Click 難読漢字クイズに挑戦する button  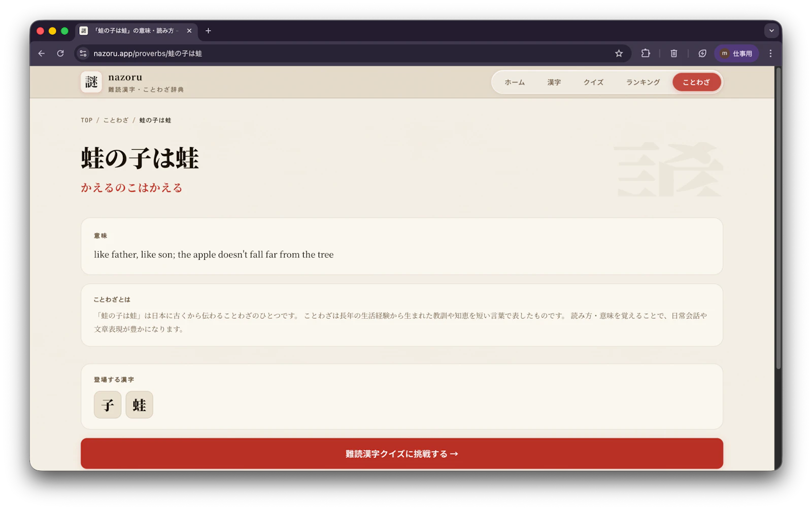[x=401, y=453]
